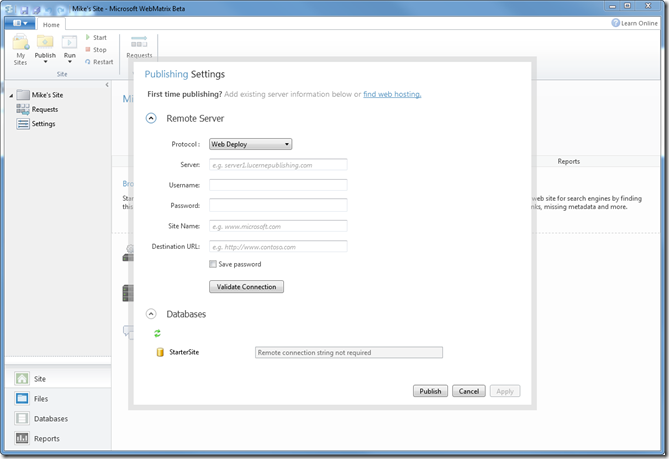Select Mike's Site in the tree
669x459 pixels.
click(x=47, y=95)
